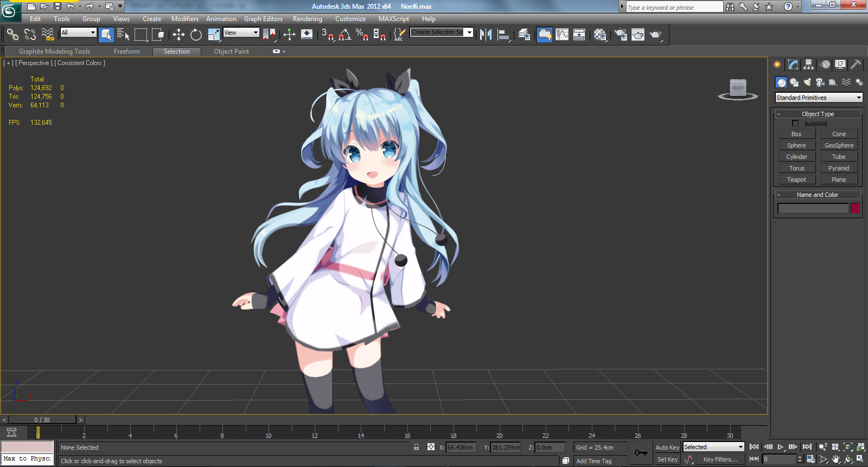The height and width of the screenshot is (467, 868).
Task: Toggle the Selection Lock padlock
Action: pyautogui.click(x=416, y=447)
